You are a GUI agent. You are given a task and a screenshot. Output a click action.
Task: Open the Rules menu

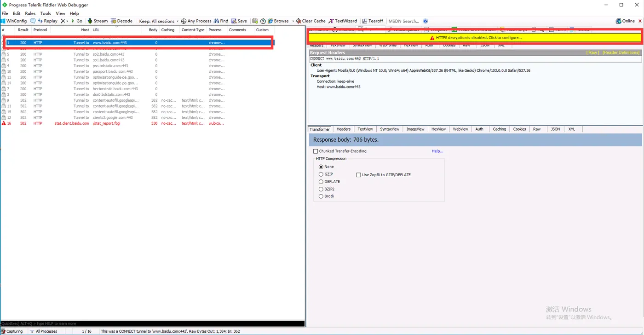[30, 13]
